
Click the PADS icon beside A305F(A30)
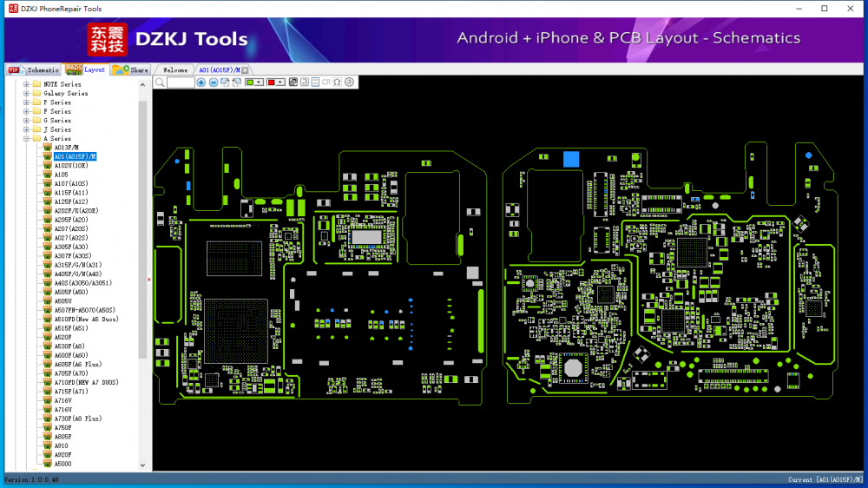48,247
